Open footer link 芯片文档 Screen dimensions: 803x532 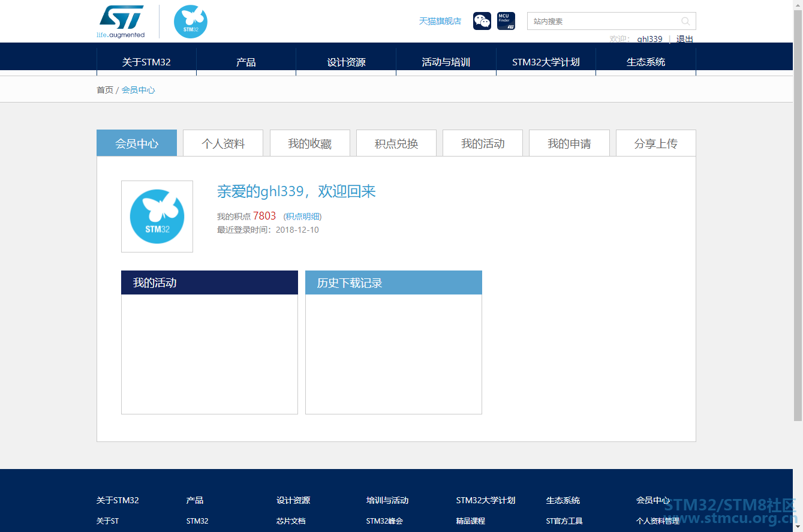[291, 521]
